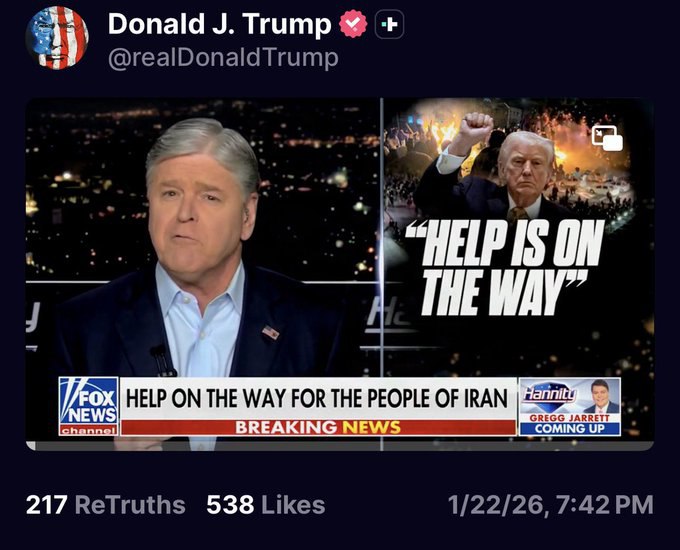
Task: Click the Fox News channel logo
Action: tap(88, 406)
